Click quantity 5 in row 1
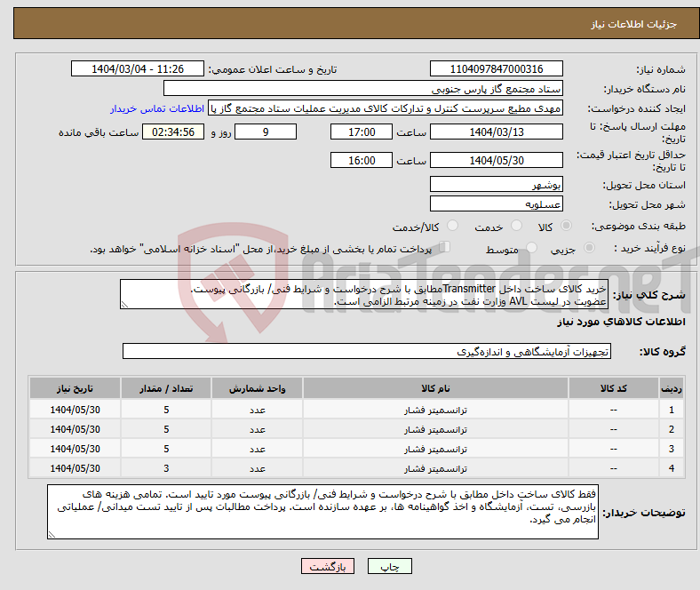700x590 pixels. pyautogui.click(x=166, y=410)
